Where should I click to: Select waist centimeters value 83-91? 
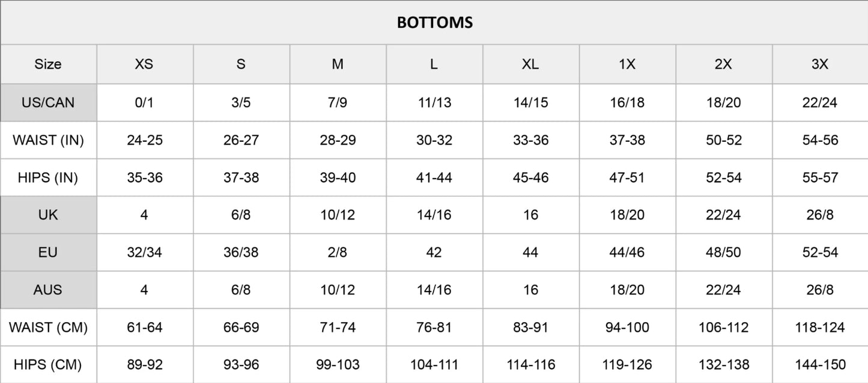pos(530,327)
